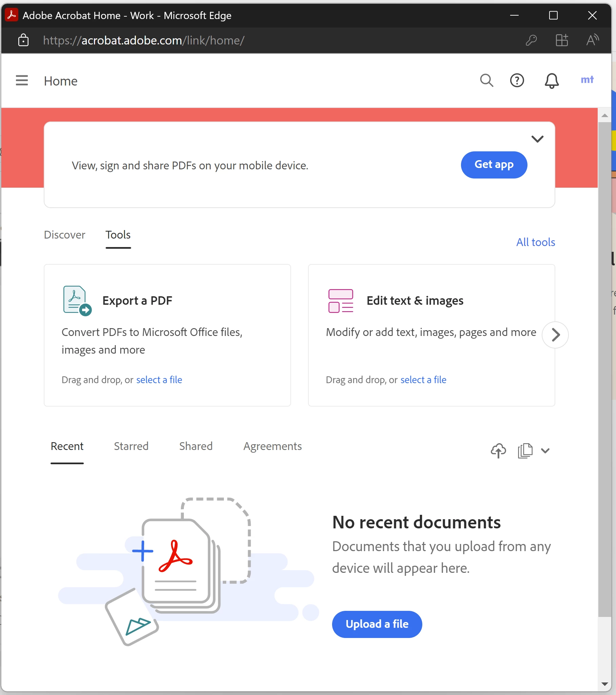Screen dimensions: 616x695
Task: Click select a file under Export a PDF
Action: click(159, 380)
